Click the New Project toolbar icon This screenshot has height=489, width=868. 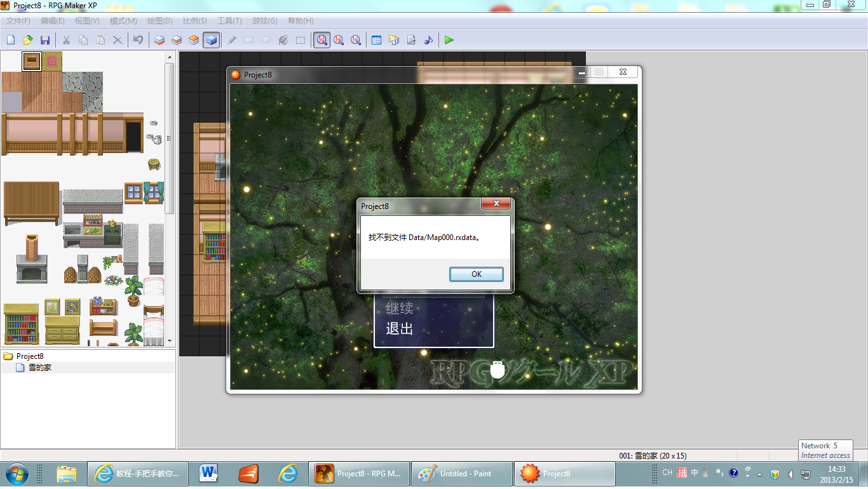click(x=11, y=40)
